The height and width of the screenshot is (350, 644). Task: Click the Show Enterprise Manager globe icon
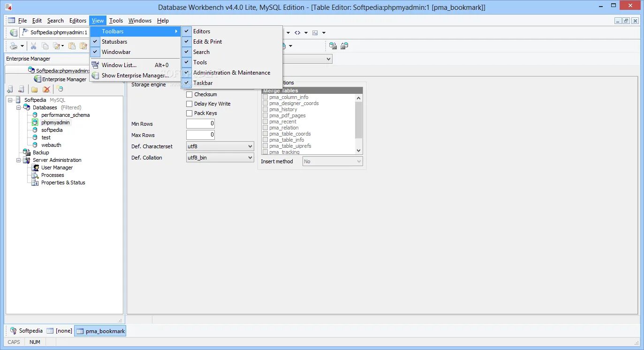95,76
